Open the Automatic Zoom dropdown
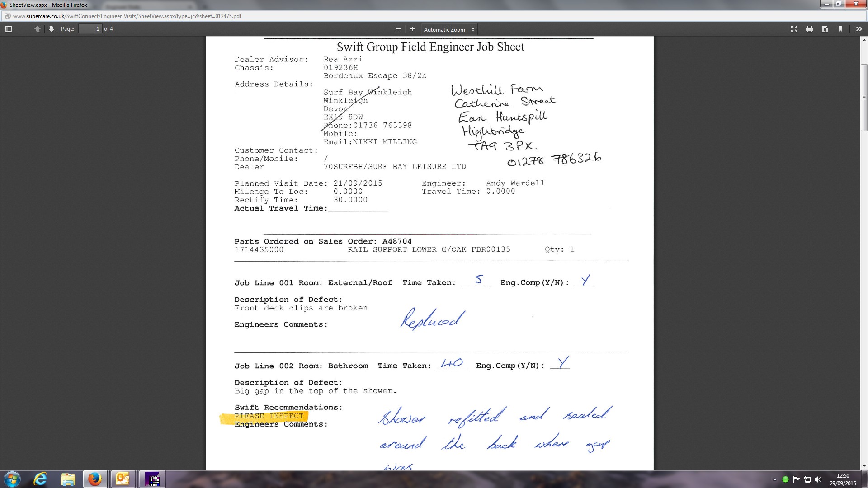Viewport: 868px width, 488px height. point(449,29)
